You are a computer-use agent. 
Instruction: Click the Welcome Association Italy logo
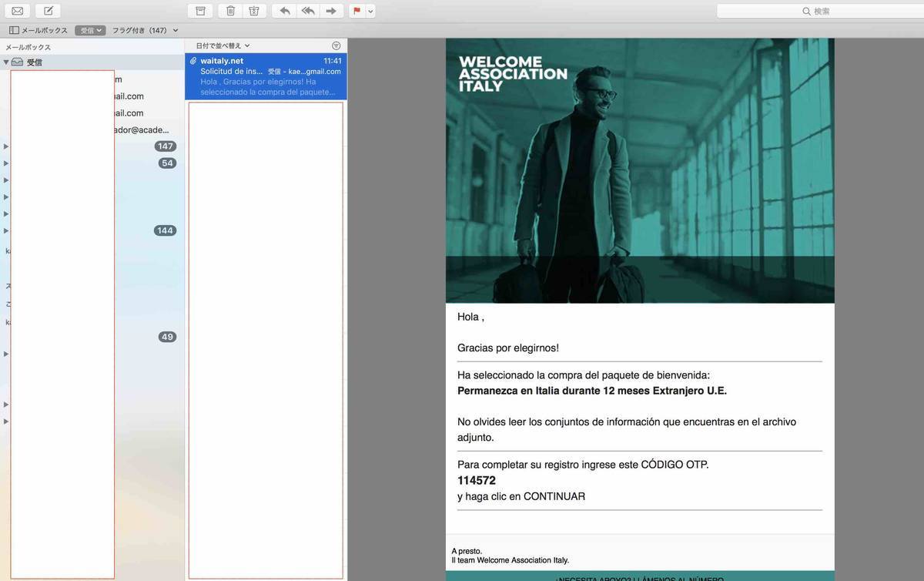(x=513, y=74)
